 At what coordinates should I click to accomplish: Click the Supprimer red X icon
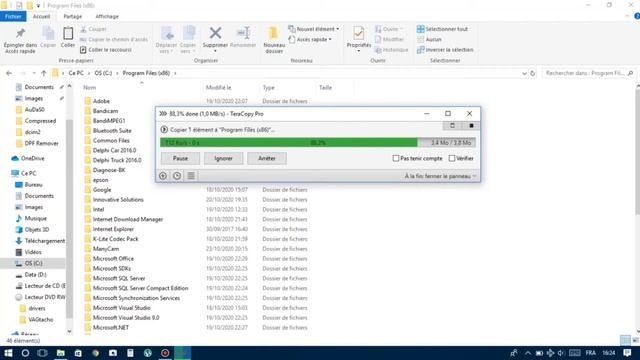(x=215, y=33)
